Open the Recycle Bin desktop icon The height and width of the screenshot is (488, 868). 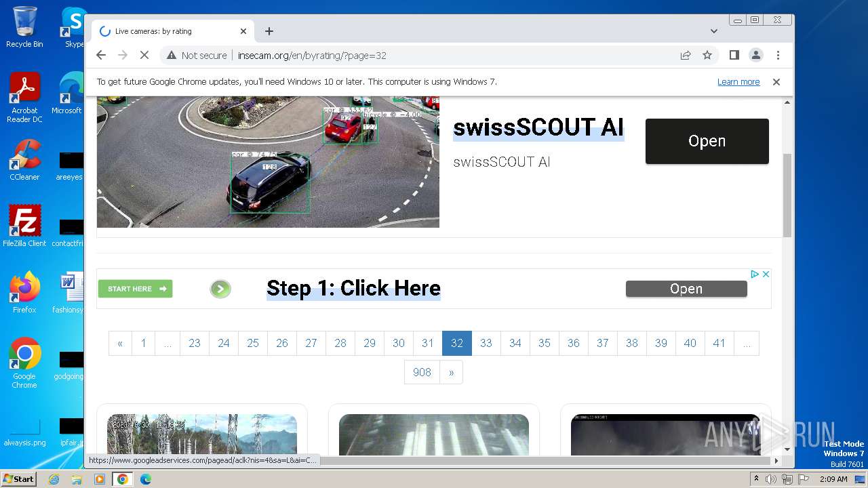pyautogui.click(x=24, y=27)
